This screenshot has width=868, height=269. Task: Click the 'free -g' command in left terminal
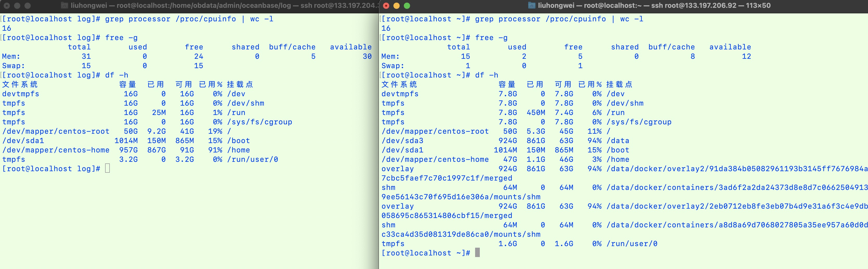point(121,38)
